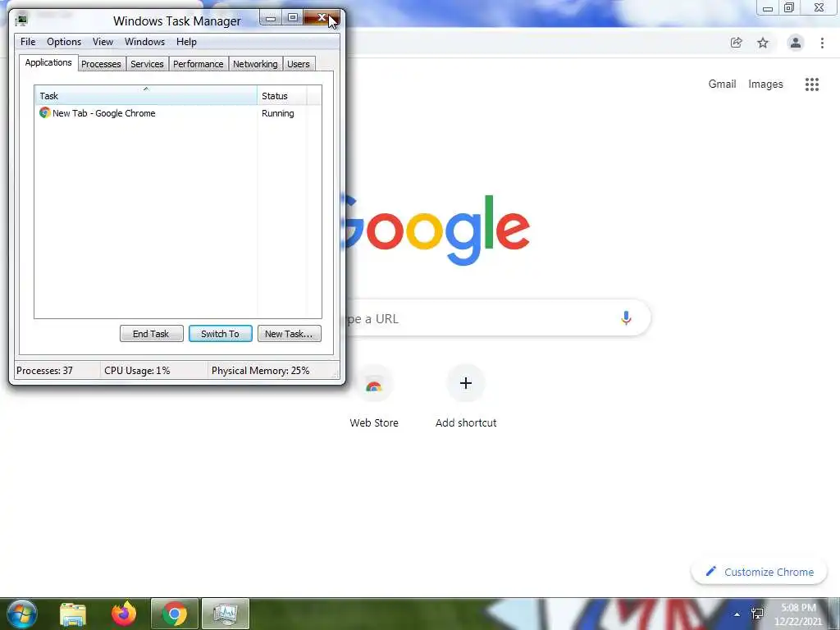Open View menu in Task Manager

[x=103, y=42]
